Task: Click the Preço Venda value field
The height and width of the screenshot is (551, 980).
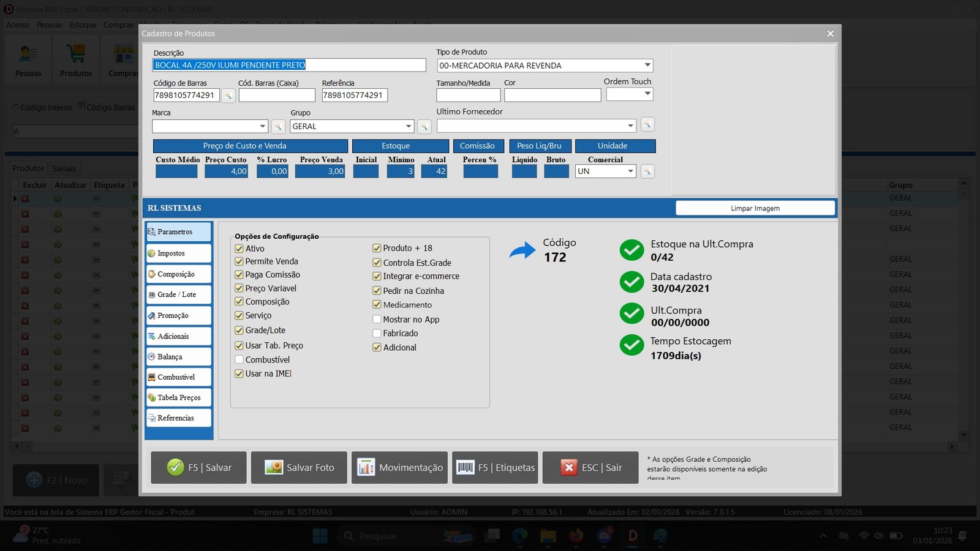Action: (320, 171)
